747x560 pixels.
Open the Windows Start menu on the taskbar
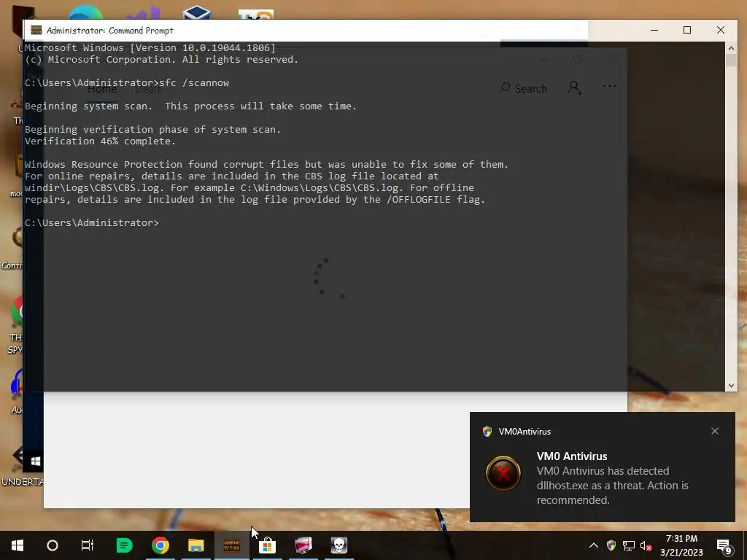tap(18, 545)
